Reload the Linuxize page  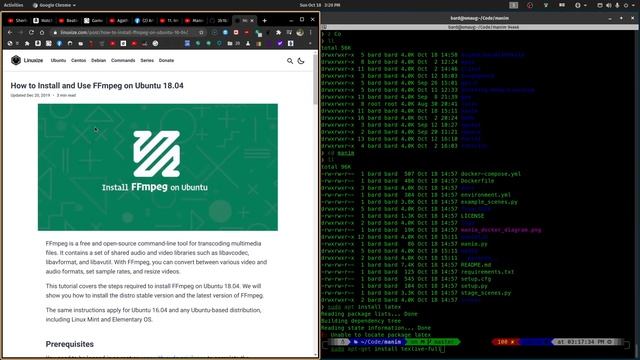[x=31, y=32]
